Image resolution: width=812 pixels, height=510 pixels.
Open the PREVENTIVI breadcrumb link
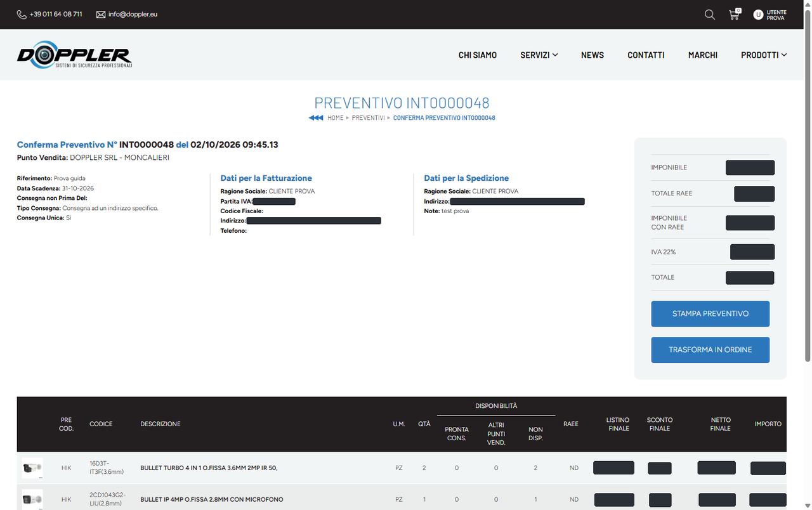coord(369,118)
